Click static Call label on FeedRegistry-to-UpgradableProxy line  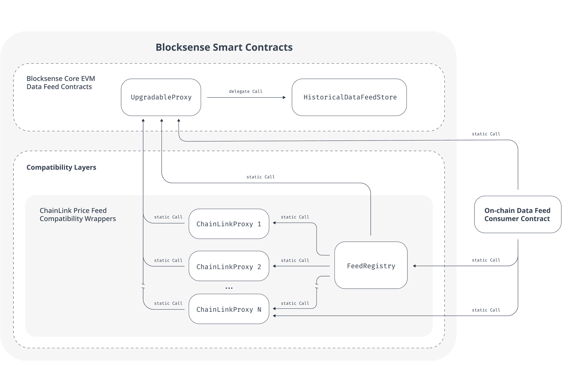(x=261, y=177)
